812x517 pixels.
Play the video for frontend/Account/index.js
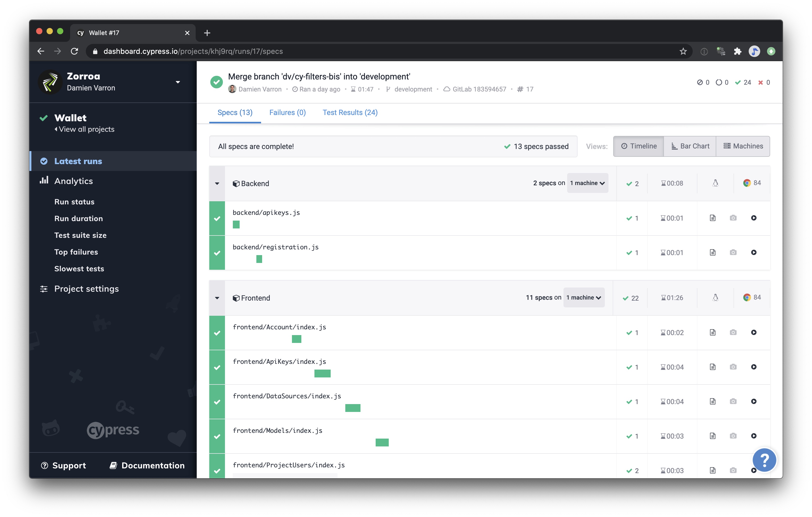click(x=754, y=332)
